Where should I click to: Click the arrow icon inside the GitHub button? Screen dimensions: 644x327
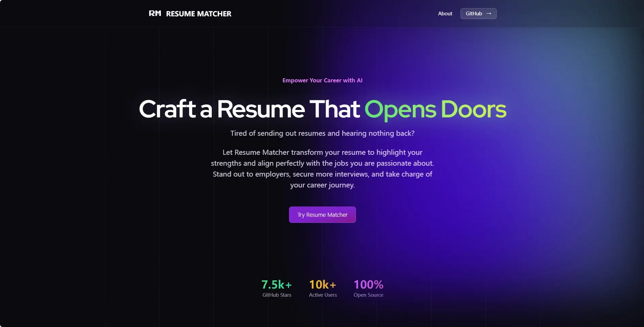[x=489, y=13]
